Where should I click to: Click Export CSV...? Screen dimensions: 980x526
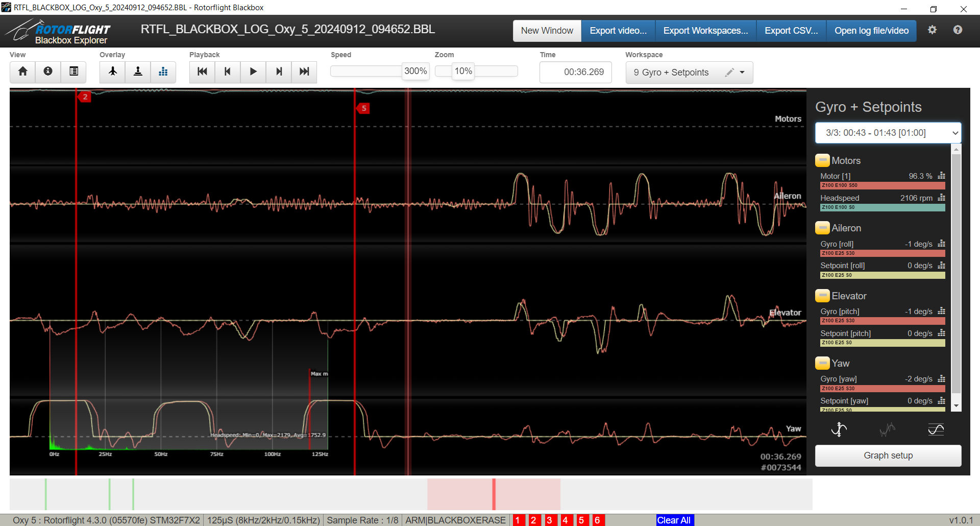[791, 31]
